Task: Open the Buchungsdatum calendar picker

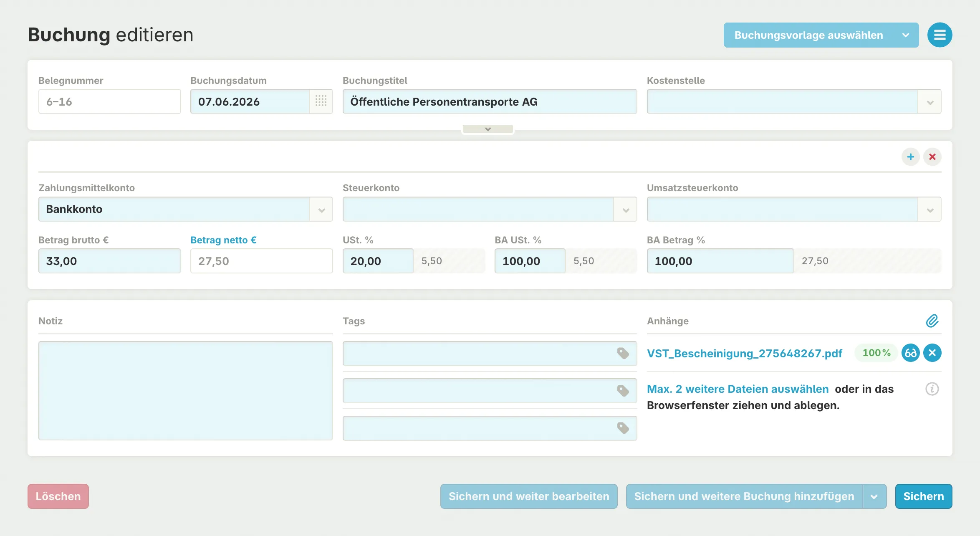Action: coord(321,101)
